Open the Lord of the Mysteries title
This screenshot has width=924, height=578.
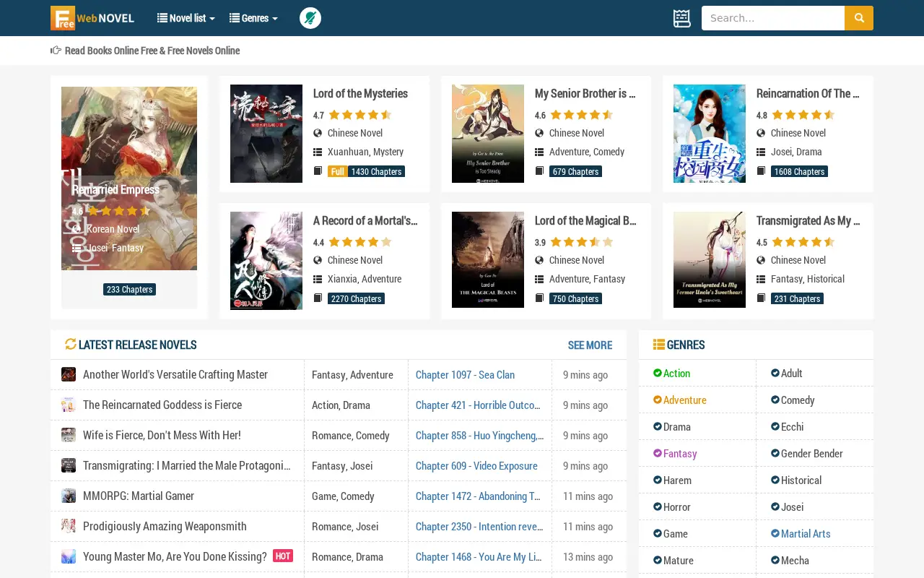click(x=360, y=93)
